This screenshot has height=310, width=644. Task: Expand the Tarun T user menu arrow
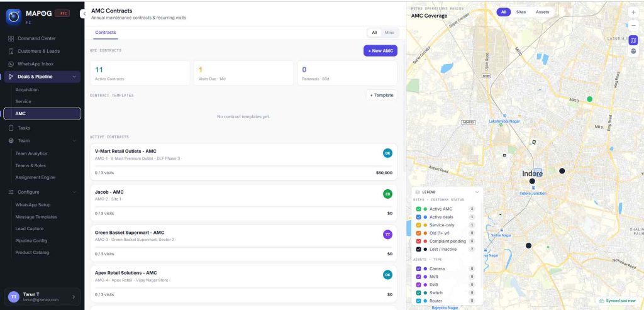coord(74,297)
